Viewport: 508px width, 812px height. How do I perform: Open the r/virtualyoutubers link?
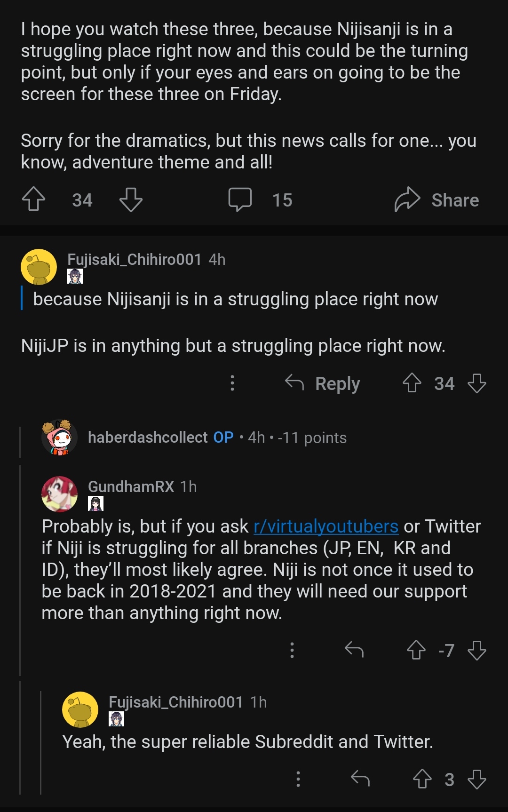[326, 526]
